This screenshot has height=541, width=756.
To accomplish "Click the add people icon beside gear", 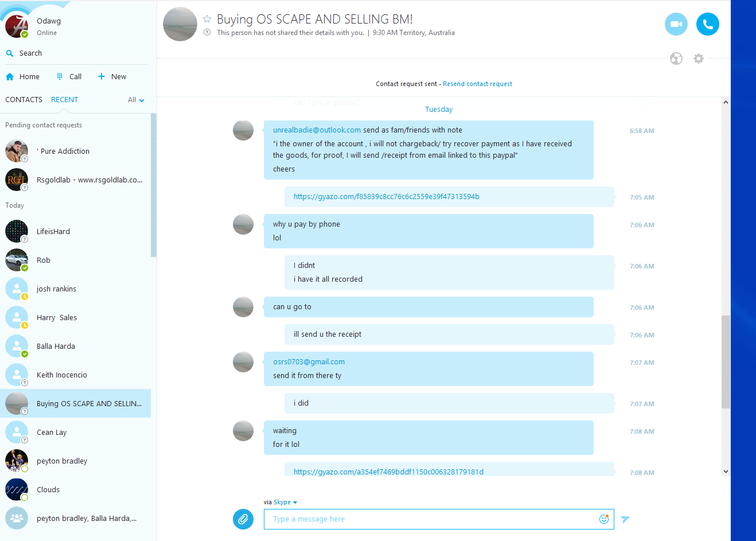I will click(676, 59).
